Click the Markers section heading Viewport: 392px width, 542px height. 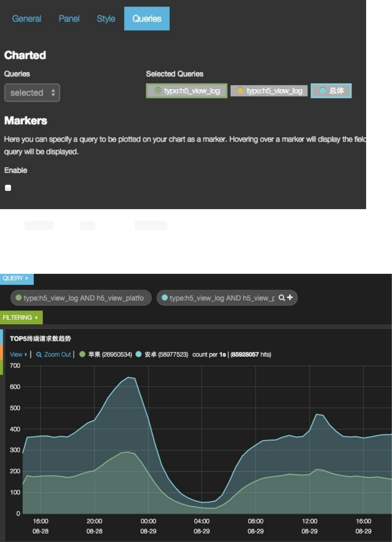click(26, 121)
